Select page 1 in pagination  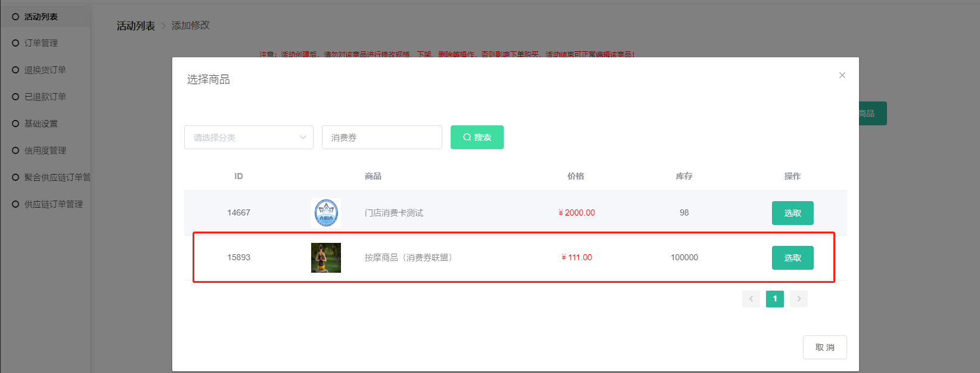(775, 299)
